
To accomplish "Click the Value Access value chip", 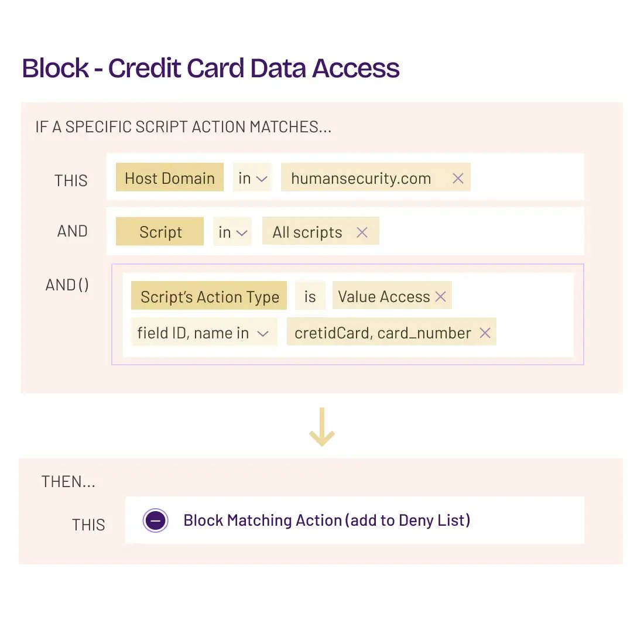I will click(383, 297).
